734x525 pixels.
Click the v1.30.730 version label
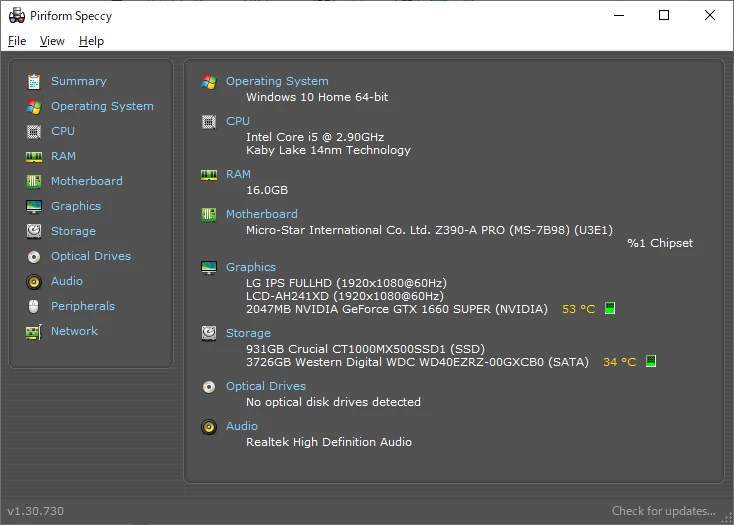point(36,511)
